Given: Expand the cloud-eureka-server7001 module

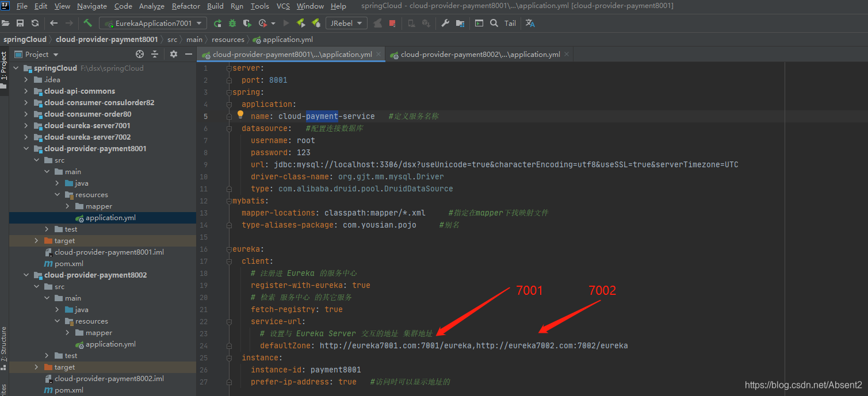Looking at the screenshot, I should tap(26, 126).
